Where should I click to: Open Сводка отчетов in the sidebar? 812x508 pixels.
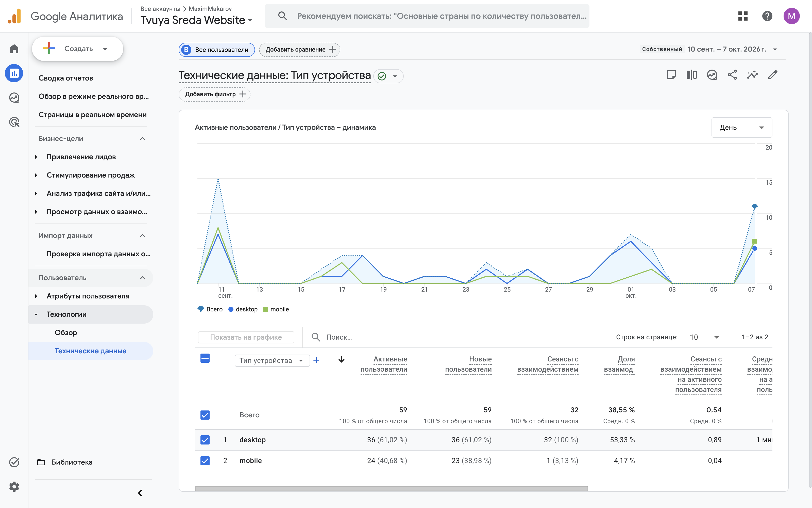66,78
